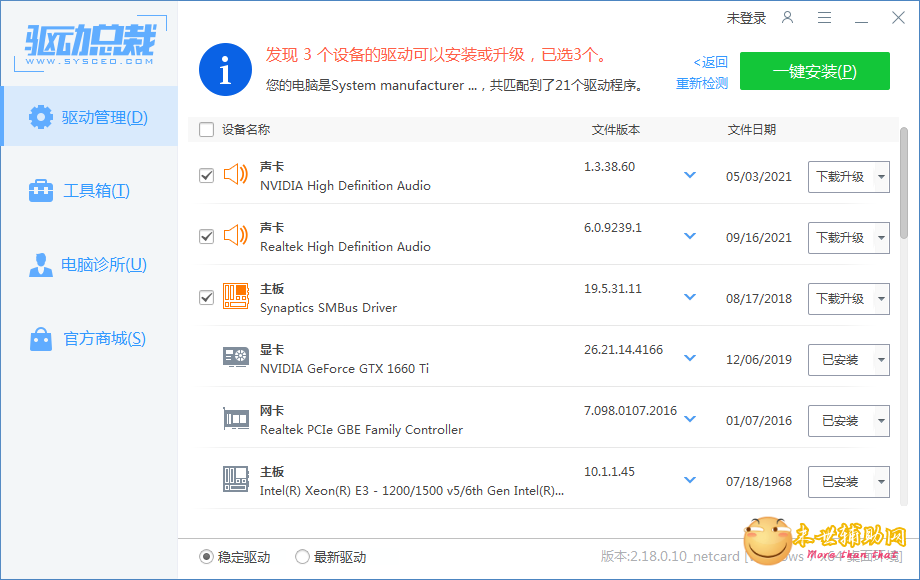This screenshot has height=580, width=920.
Task: Open dropdown arrow beside GTX 1660 Ti 已安装
Action: tap(881, 360)
